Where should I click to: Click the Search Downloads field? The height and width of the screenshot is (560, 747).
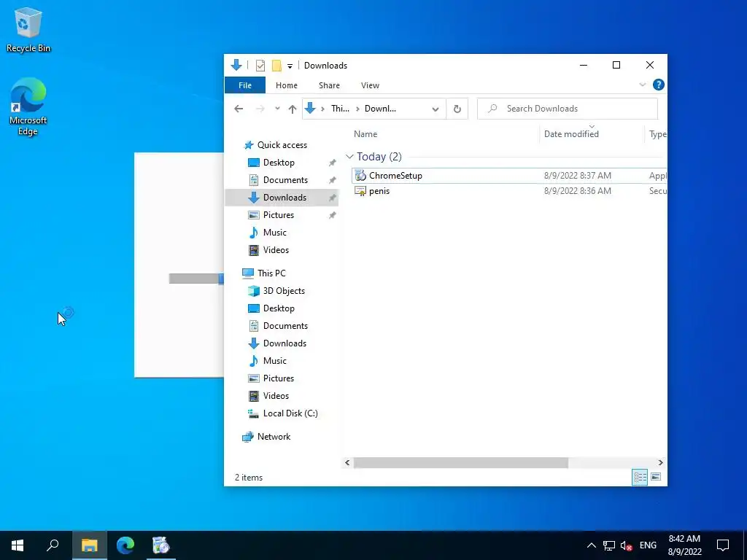coord(568,109)
